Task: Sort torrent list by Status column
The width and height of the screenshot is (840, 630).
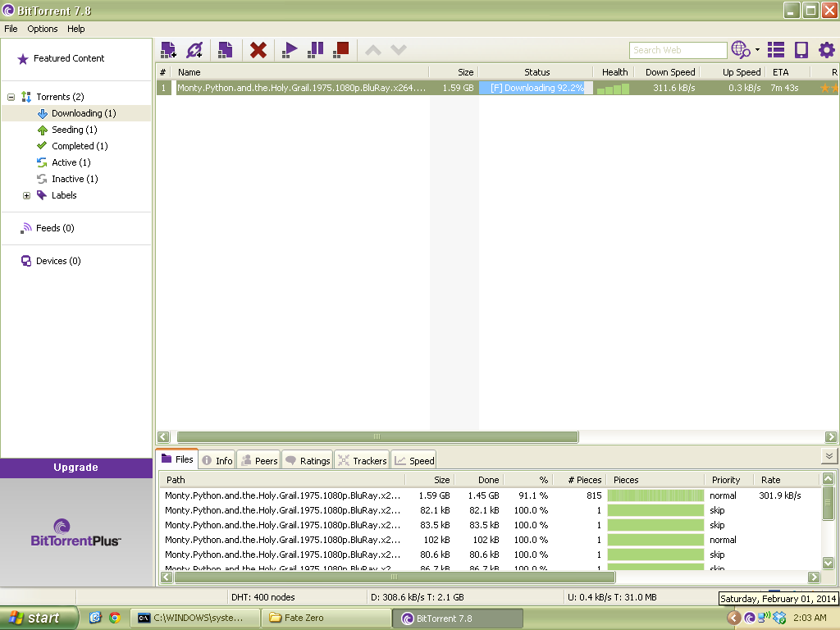Action: (536, 72)
